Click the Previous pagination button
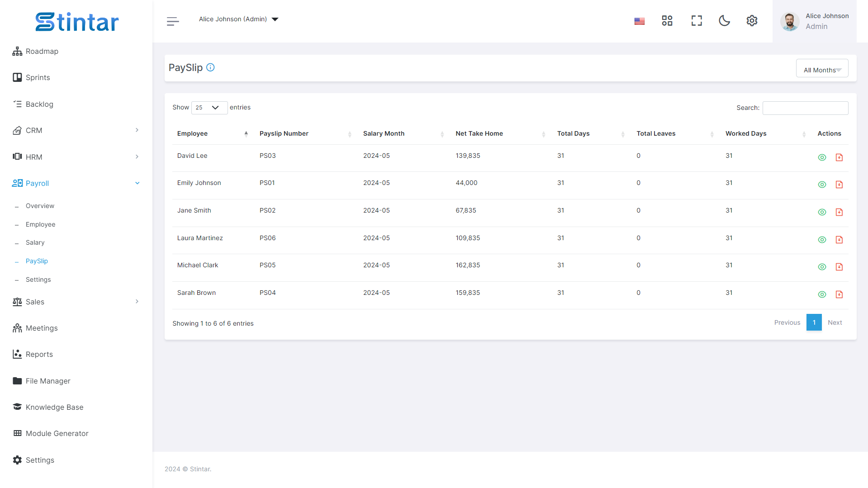The width and height of the screenshot is (868, 488). tap(787, 322)
